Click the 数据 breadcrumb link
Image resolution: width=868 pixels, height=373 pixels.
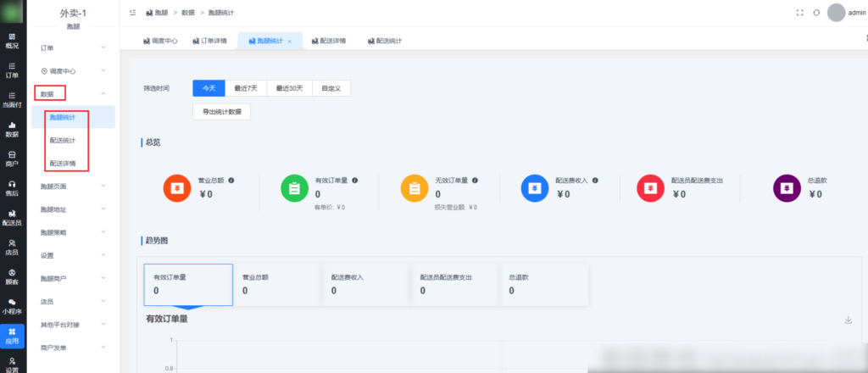click(x=187, y=12)
